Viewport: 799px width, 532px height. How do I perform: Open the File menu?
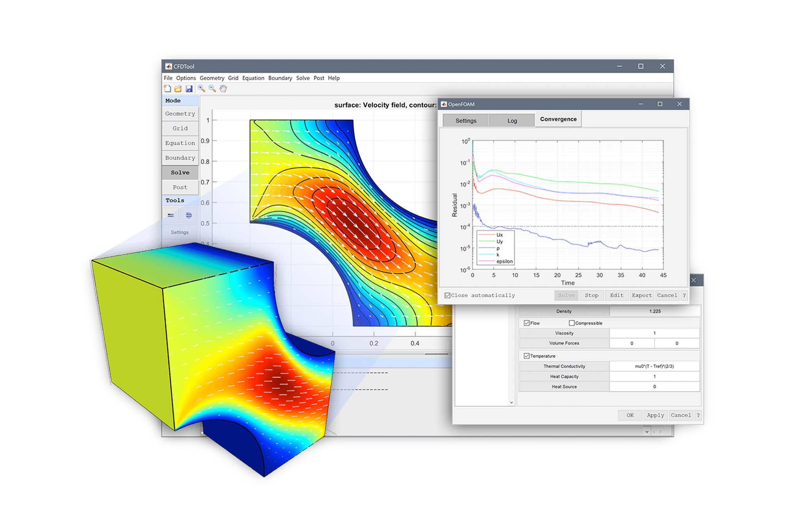(168, 78)
